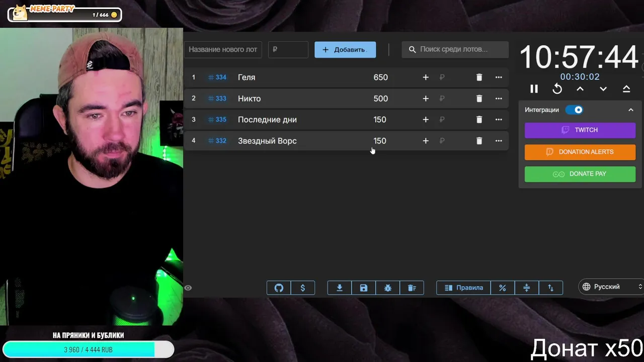Screen dimensions: 644x362
Task: Click the lot search field
Action: [x=455, y=49]
